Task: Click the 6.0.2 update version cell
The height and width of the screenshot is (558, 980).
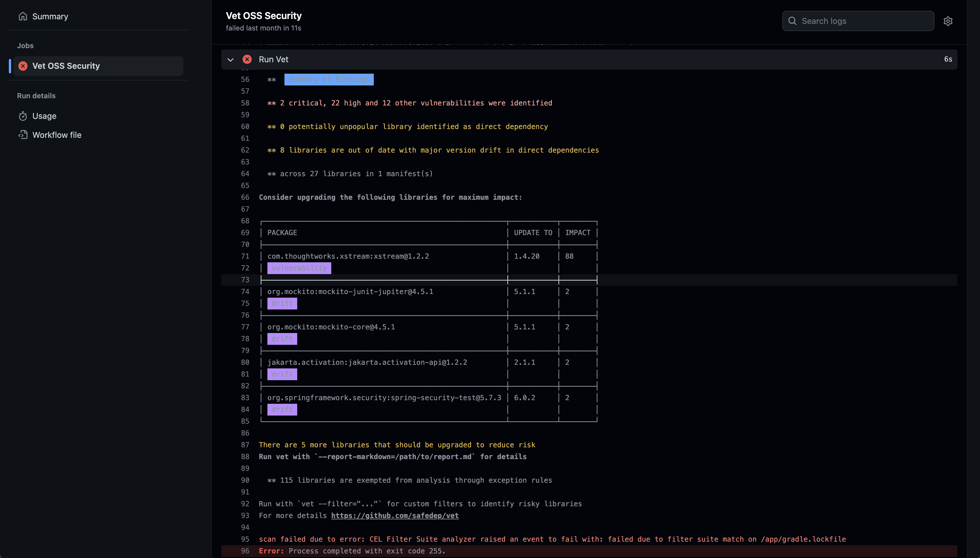Action: 525,398
